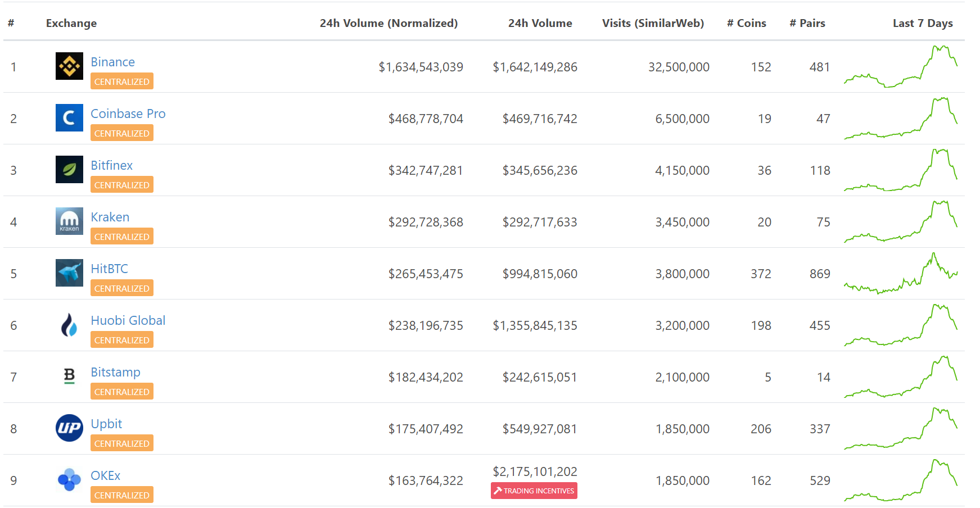This screenshot has width=980, height=508.
Task: Sort by the # rank column header
Action: coord(11,23)
